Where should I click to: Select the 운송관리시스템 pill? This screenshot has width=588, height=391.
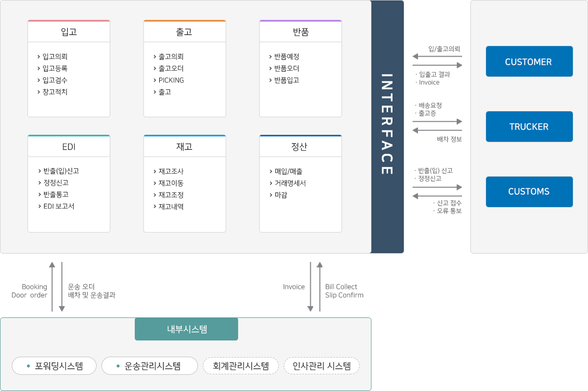149,365
